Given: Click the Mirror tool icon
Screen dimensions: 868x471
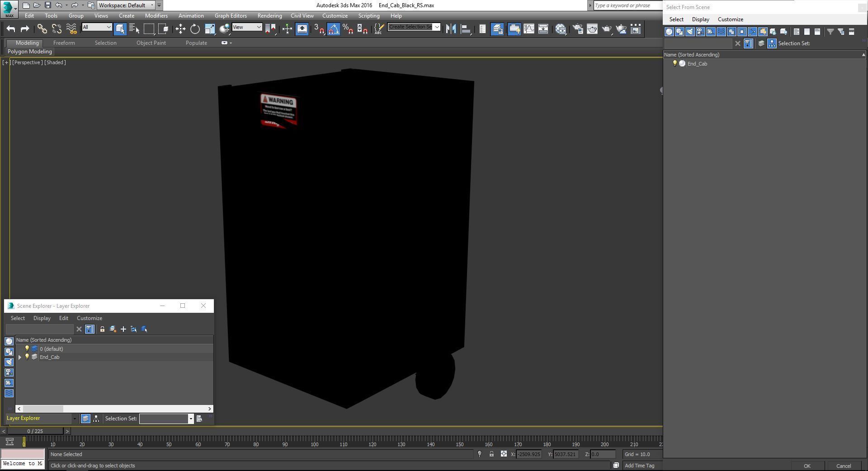Looking at the screenshot, I should 451,29.
